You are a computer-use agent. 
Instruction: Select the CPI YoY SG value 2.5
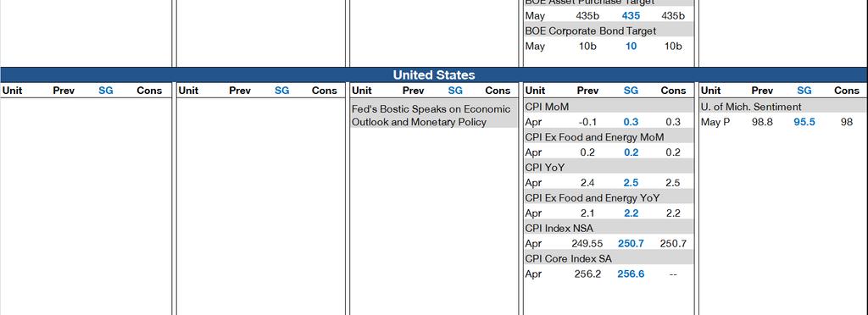pyautogui.click(x=631, y=182)
